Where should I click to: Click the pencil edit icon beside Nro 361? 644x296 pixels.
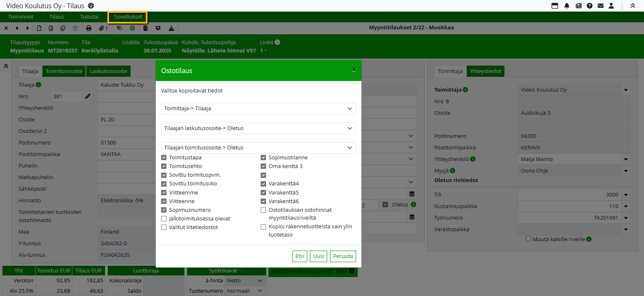point(88,96)
